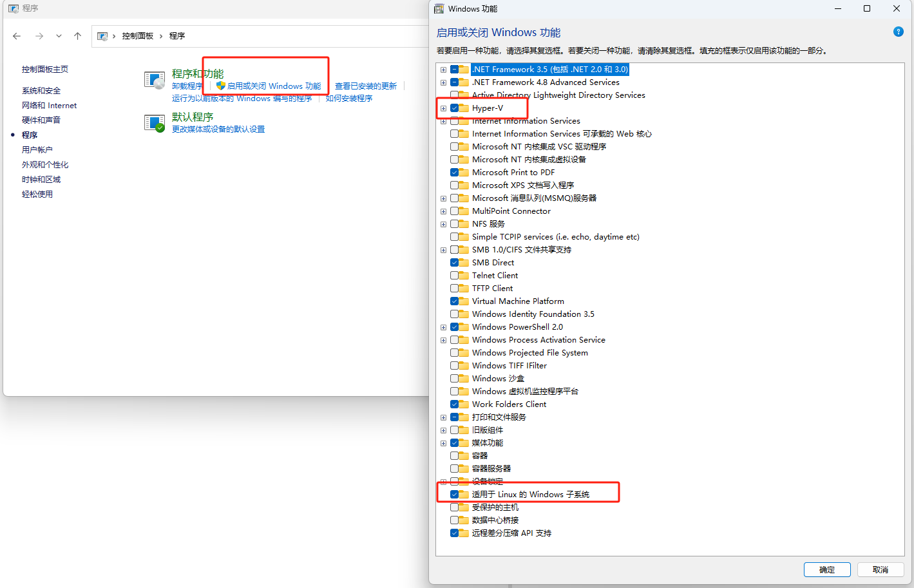The width and height of the screenshot is (914, 588).
Task: Click the Virtual Machine Platform folder icon
Action: pyautogui.click(x=464, y=301)
